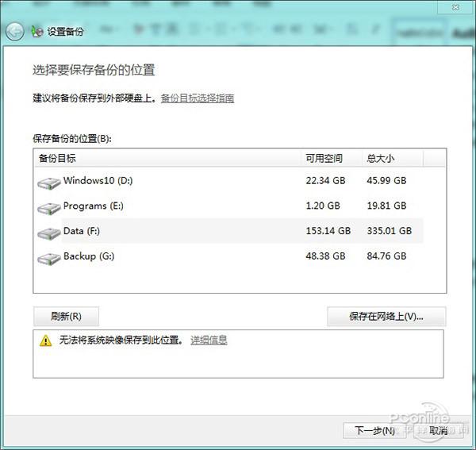Click the back arrow button
Viewport: 476px width, 450px height.
[14, 32]
